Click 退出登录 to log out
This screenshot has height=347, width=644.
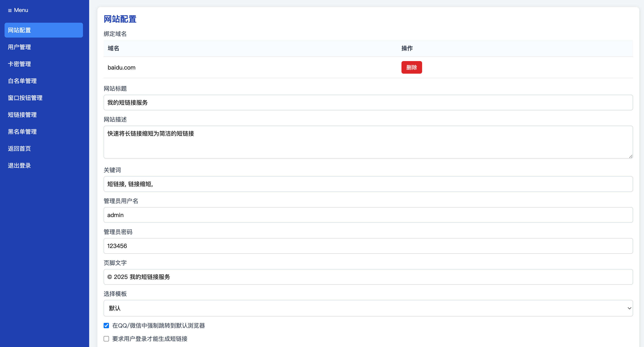tap(19, 165)
